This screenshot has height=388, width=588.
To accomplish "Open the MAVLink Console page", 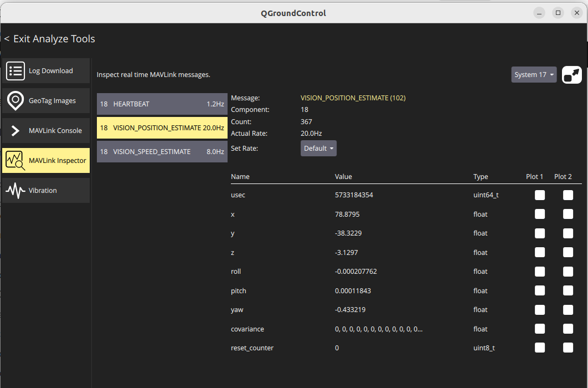I will [x=46, y=131].
